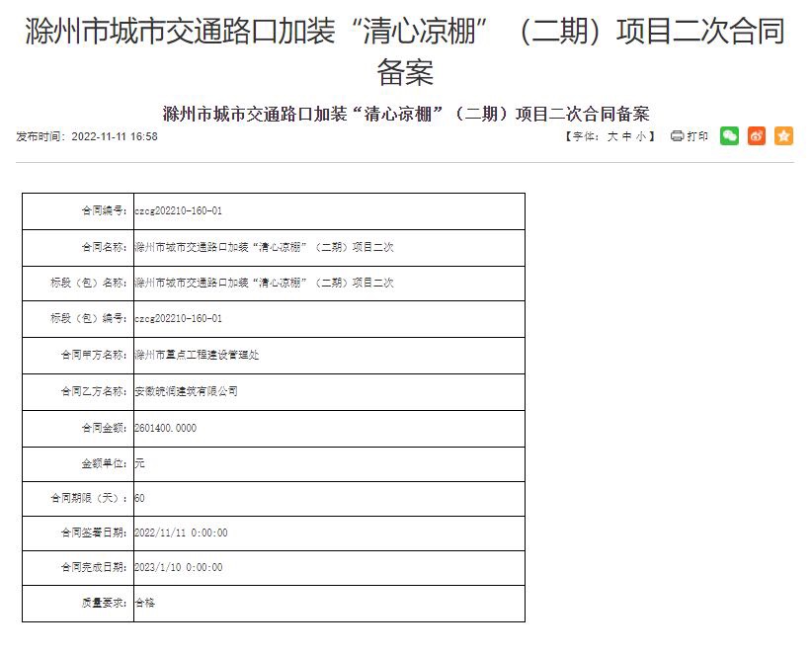Viewport: 812px width, 656px height.
Task: Click the bold subtitle under the heading
Action: point(406,114)
